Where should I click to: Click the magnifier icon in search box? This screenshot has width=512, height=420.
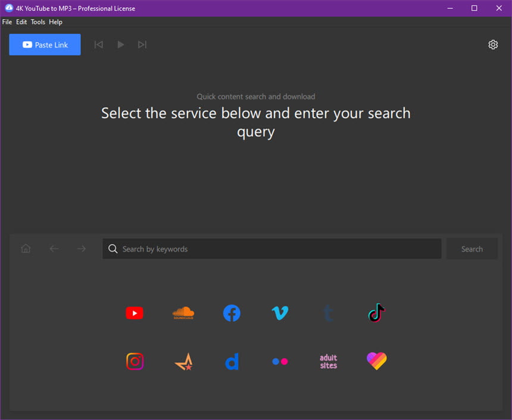113,249
